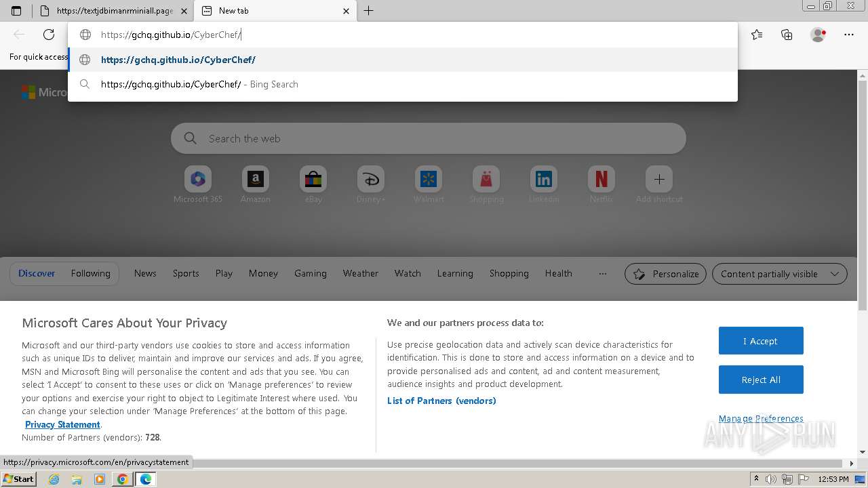The width and height of the screenshot is (868, 488).
Task: Open the Money category
Action: pos(263,274)
